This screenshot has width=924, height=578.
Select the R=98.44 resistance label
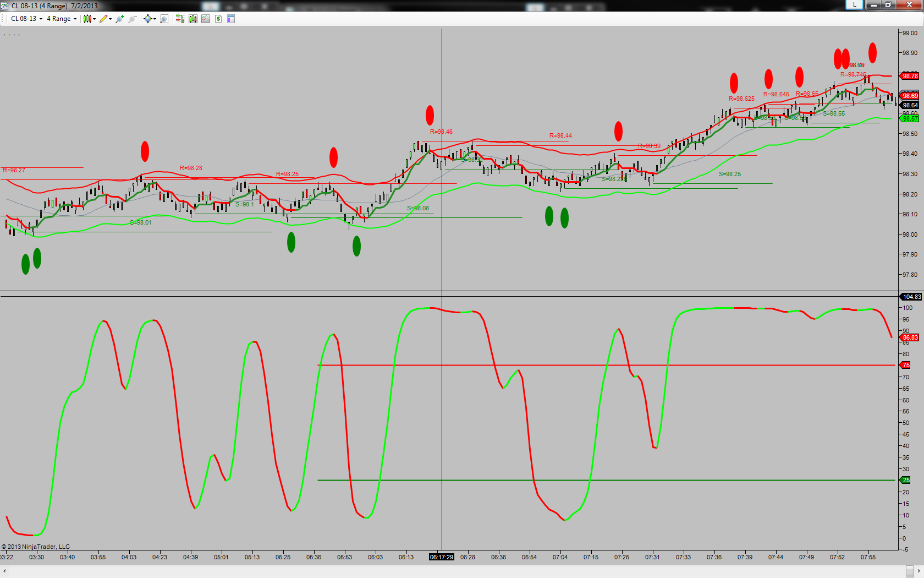[560, 135]
